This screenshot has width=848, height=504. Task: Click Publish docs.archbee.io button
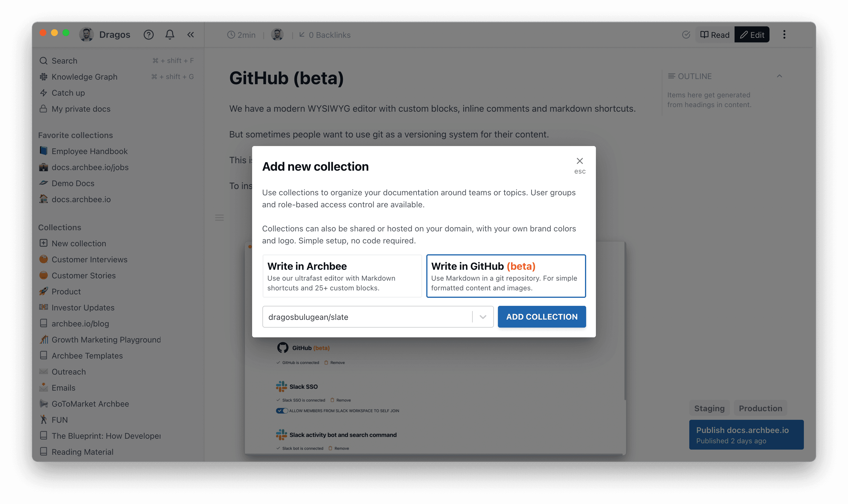pyautogui.click(x=746, y=435)
